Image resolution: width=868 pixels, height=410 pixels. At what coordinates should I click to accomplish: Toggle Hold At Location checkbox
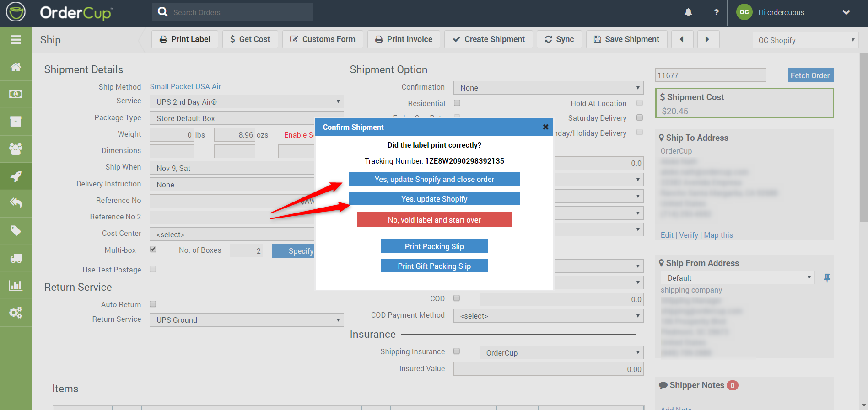point(640,103)
